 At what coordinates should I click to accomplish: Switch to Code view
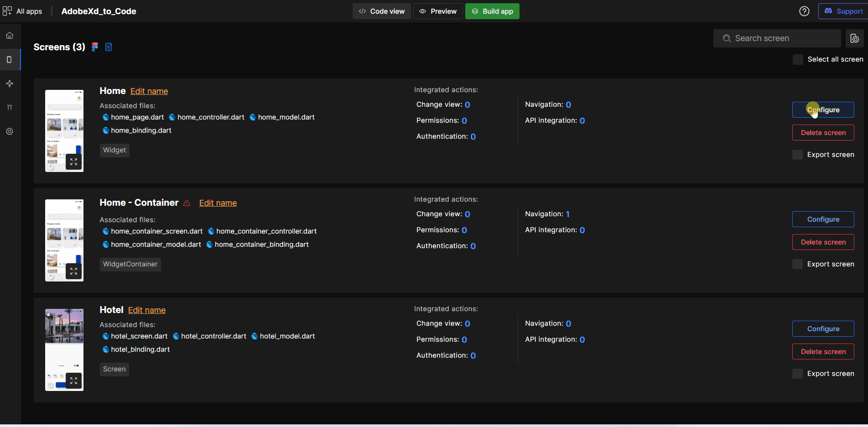(x=382, y=11)
